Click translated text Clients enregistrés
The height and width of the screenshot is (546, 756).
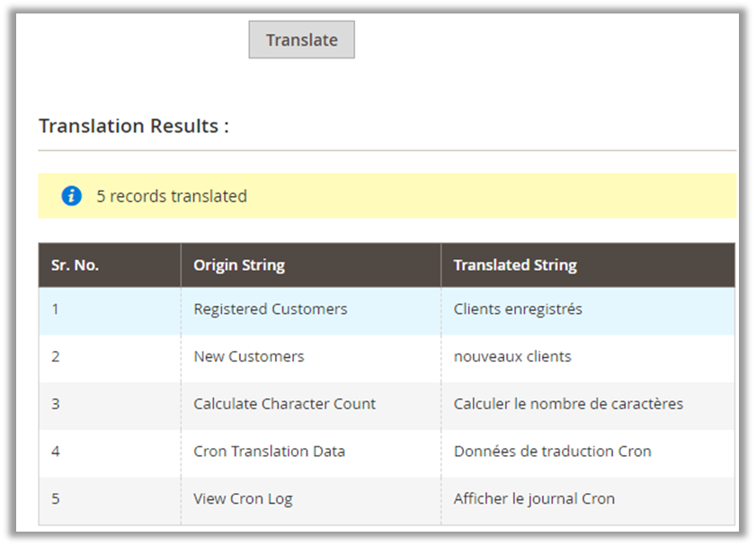coord(518,309)
